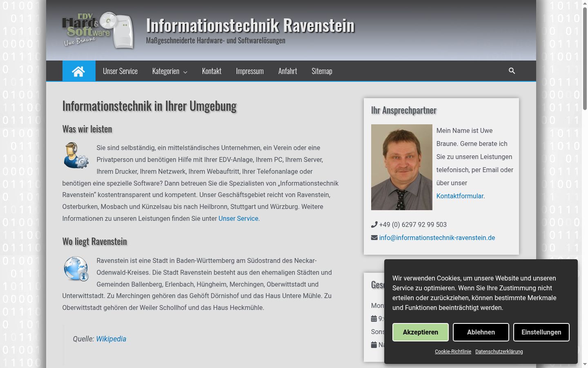Open the Sitemap menu item

coord(322,71)
